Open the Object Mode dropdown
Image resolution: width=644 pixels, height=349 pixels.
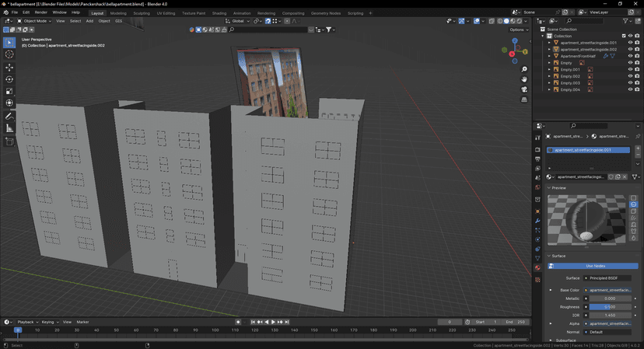[x=34, y=21]
